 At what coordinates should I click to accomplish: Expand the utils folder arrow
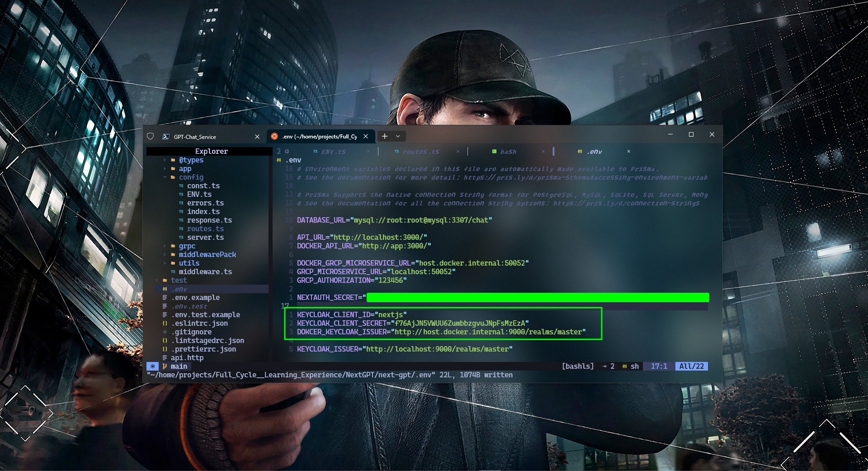pyautogui.click(x=165, y=263)
